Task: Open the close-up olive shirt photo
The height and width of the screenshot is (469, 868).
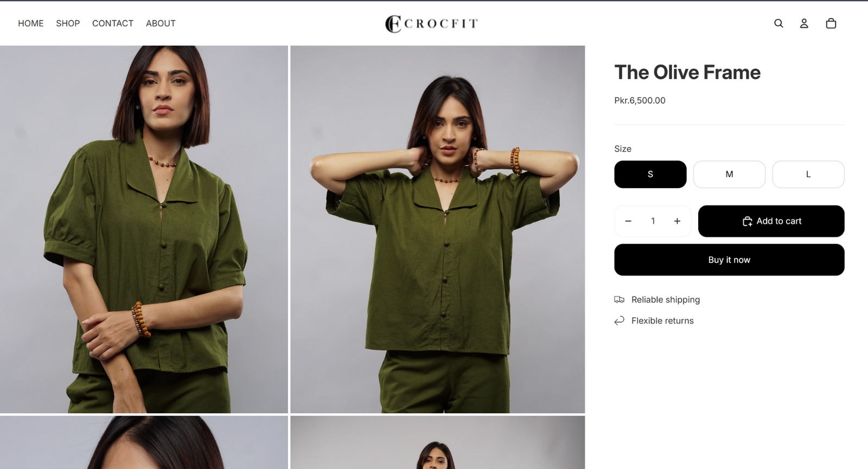Action: pos(144,229)
